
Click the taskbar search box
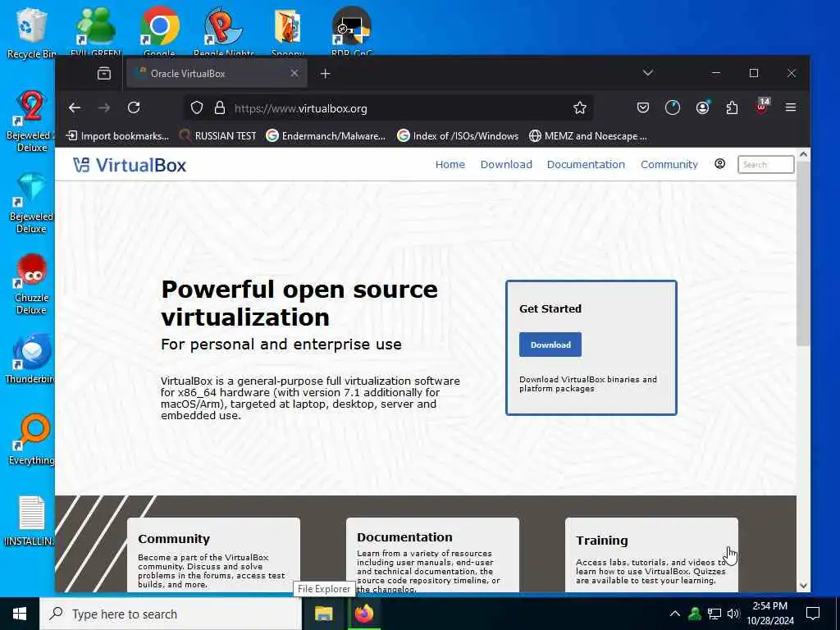(x=171, y=614)
